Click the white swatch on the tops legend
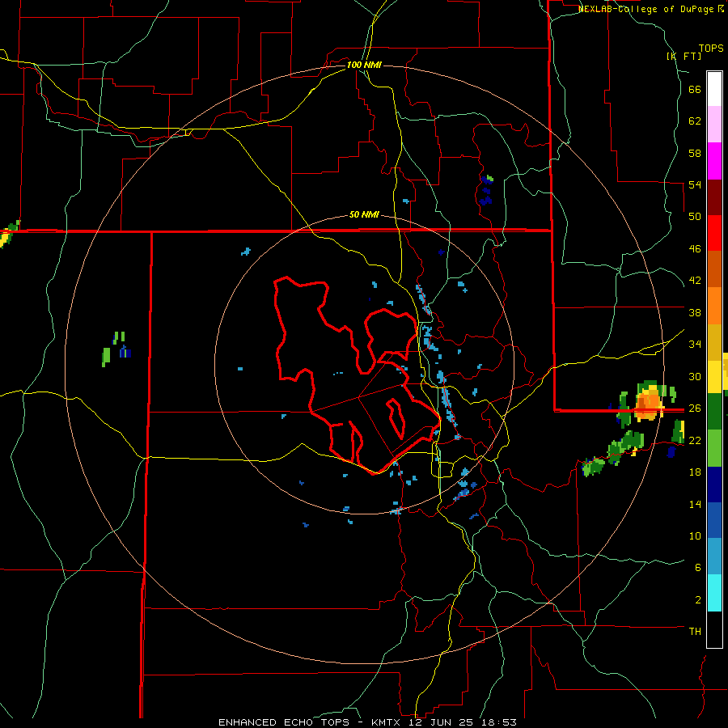 click(714, 89)
